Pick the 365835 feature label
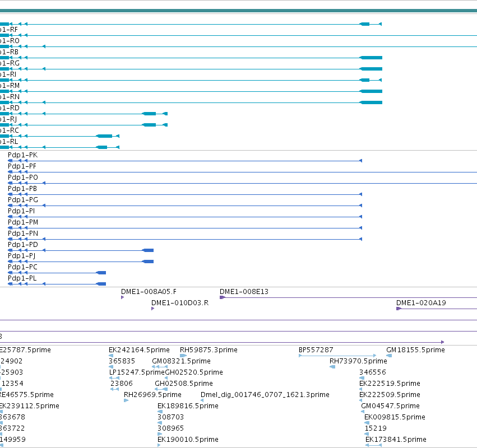 tap(122, 361)
